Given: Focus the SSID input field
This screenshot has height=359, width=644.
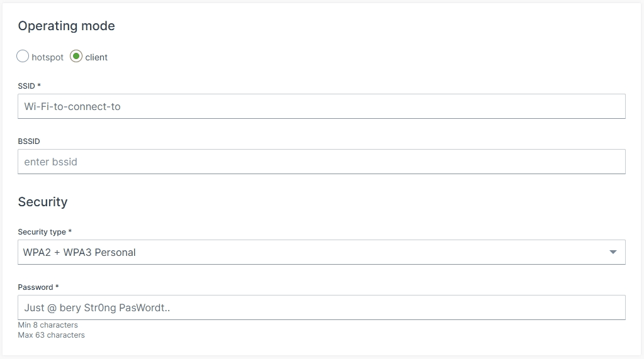Looking at the screenshot, I should (321, 106).
